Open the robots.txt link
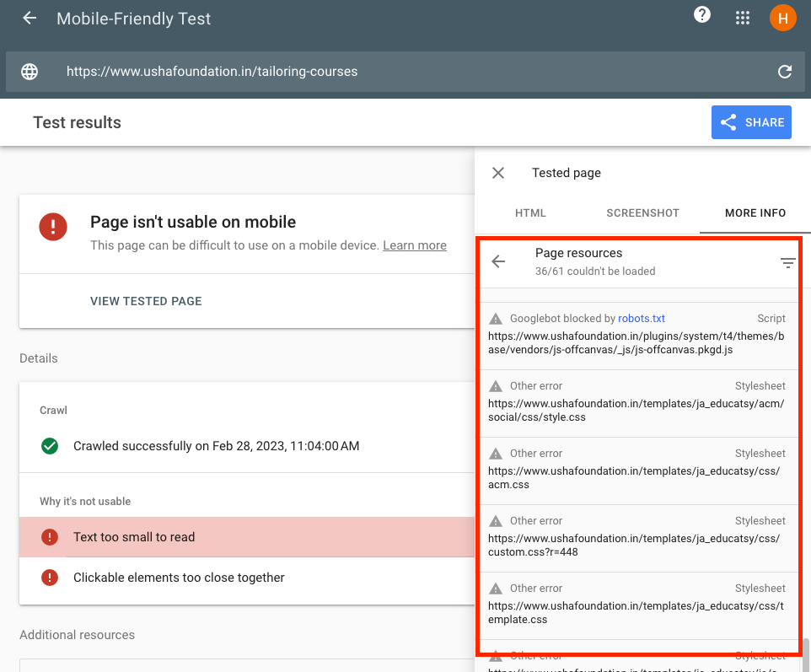Viewport: 811px width, 672px height. [642, 319]
